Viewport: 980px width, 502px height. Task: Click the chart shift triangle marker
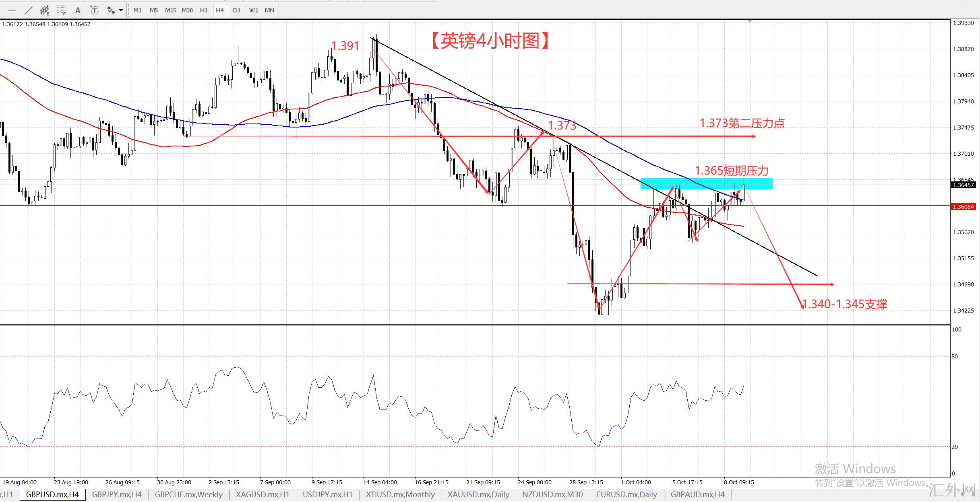[749, 21]
